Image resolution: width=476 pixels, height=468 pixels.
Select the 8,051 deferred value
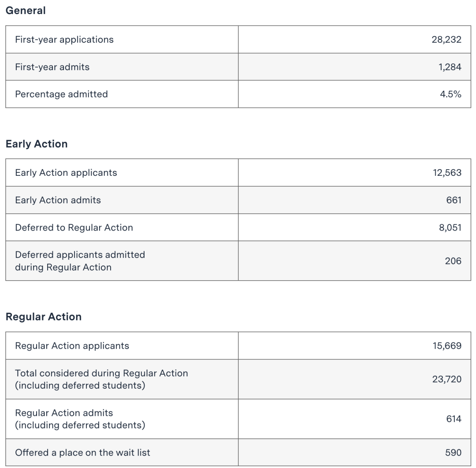point(450,227)
